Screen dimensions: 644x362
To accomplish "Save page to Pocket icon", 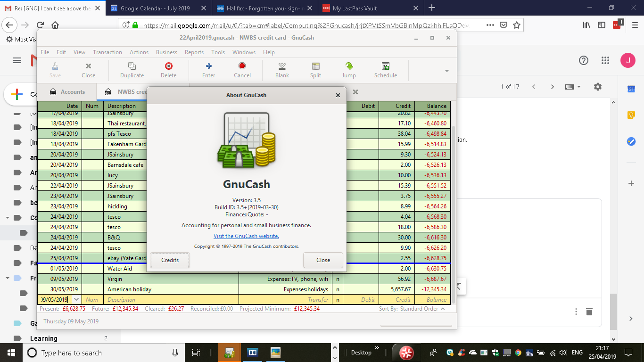I will pos(504,25).
